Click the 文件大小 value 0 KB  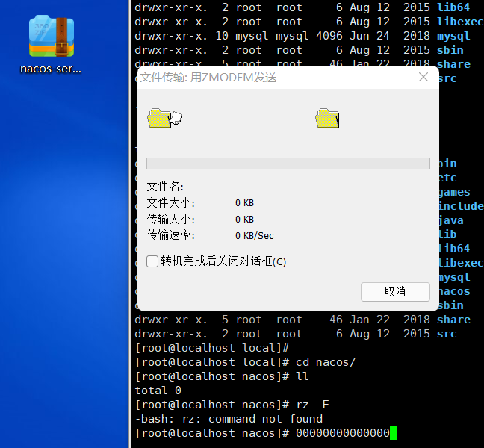244,203
